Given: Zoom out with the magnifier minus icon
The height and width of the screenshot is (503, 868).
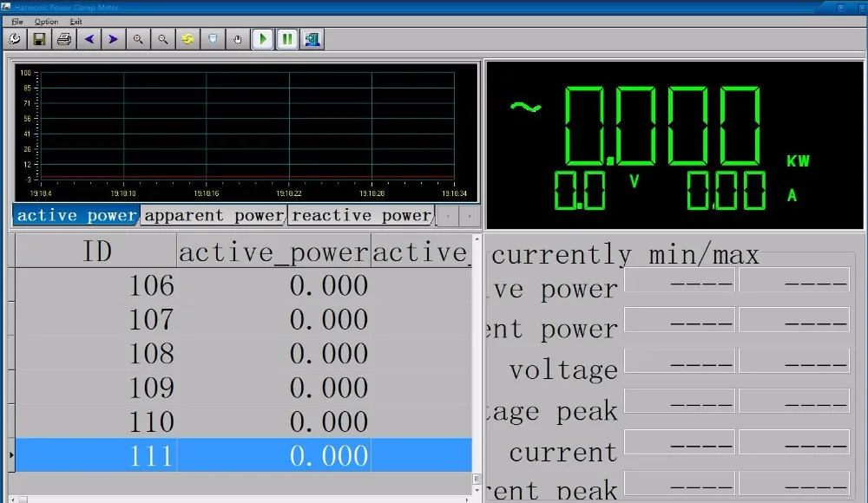Looking at the screenshot, I should [x=162, y=39].
